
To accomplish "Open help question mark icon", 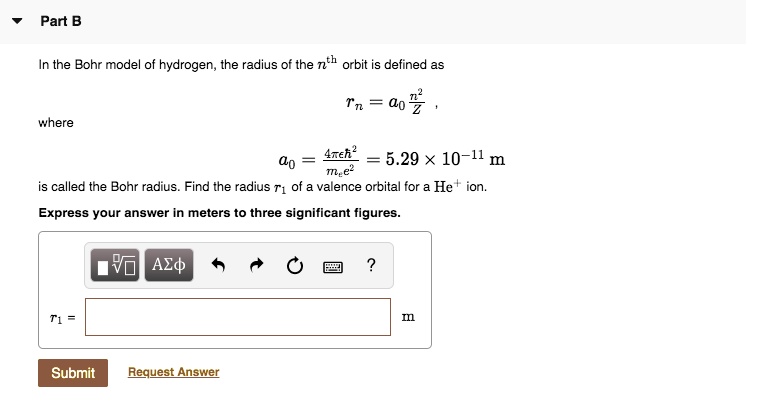I will (x=371, y=265).
